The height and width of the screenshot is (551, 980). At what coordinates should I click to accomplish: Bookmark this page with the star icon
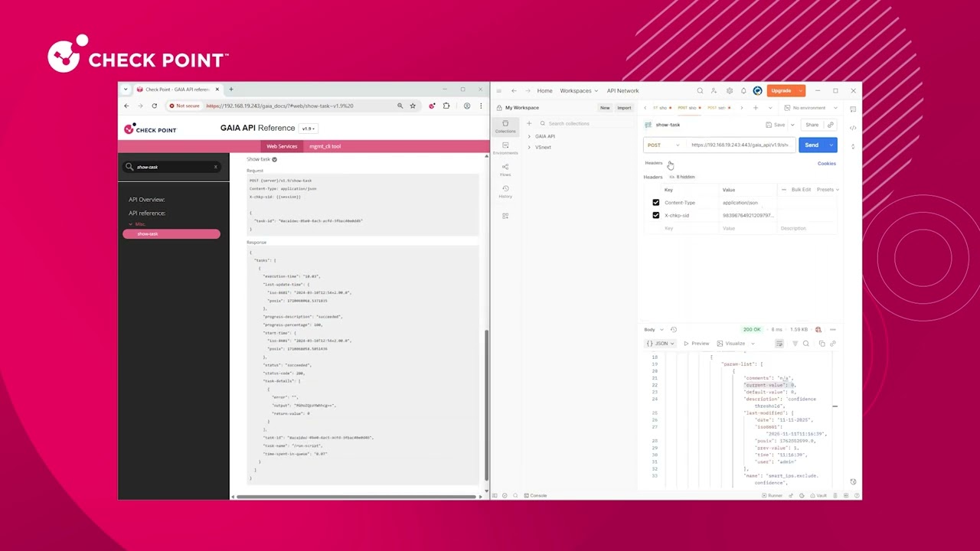(413, 106)
